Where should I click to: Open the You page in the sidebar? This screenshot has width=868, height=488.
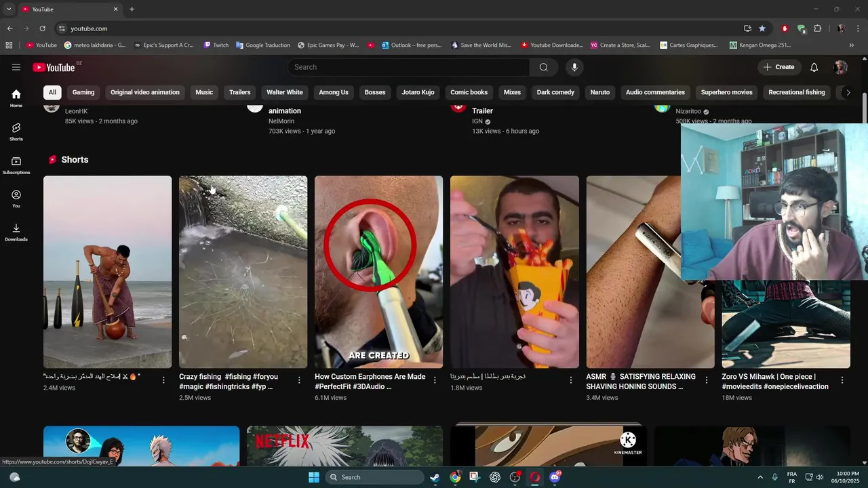click(x=16, y=199)
